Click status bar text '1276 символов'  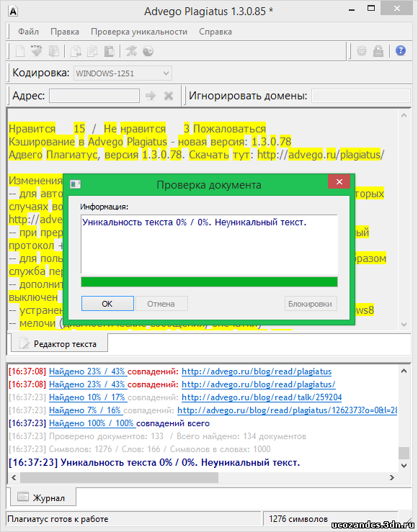(298, 519)
